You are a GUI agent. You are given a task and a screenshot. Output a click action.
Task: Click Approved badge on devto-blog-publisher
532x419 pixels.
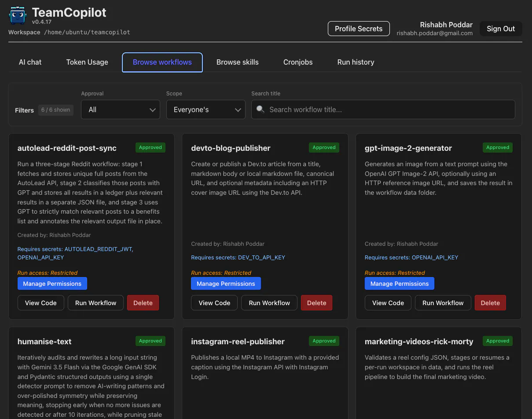pyautogui.click(x=324, y=147)
